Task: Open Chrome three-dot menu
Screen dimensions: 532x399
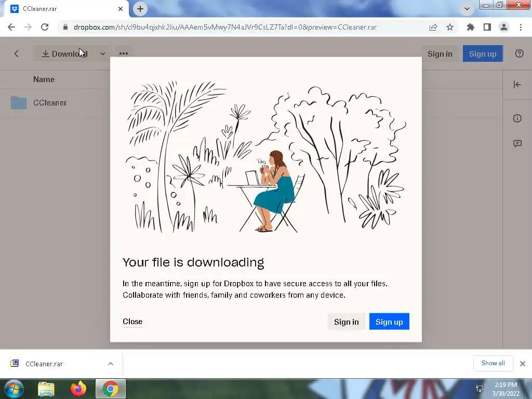Action: (521, 27)
